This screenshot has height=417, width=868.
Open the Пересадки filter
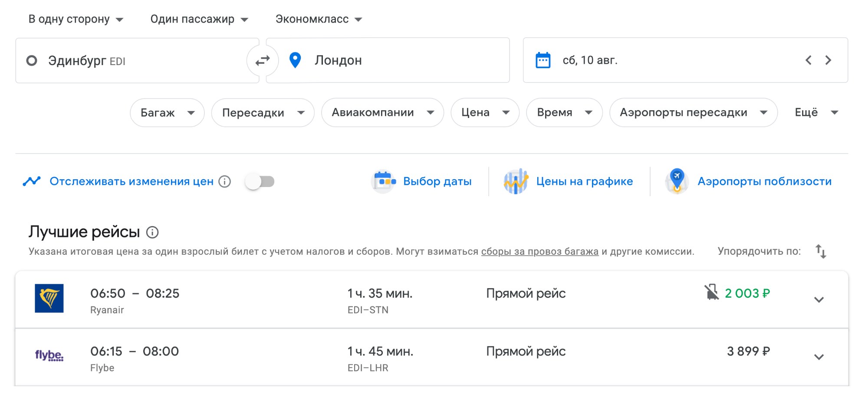pos(263,113)
